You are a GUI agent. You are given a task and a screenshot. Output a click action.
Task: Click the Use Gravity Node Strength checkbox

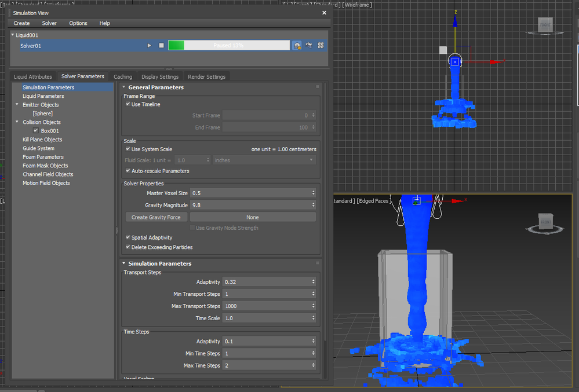[192, 228]
